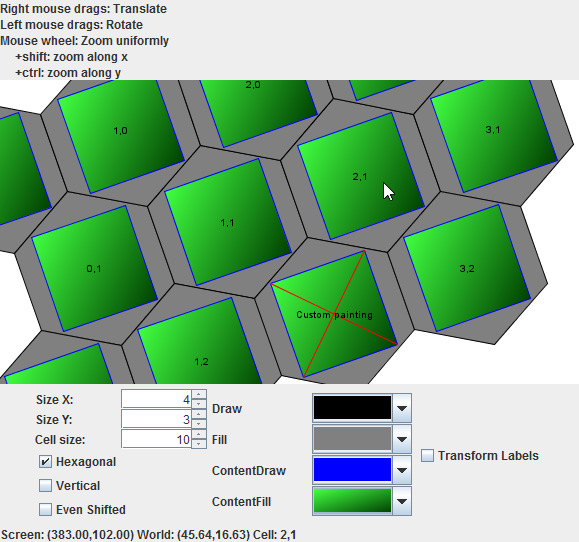Click the 'ContentFill' label

click(241, 502)
